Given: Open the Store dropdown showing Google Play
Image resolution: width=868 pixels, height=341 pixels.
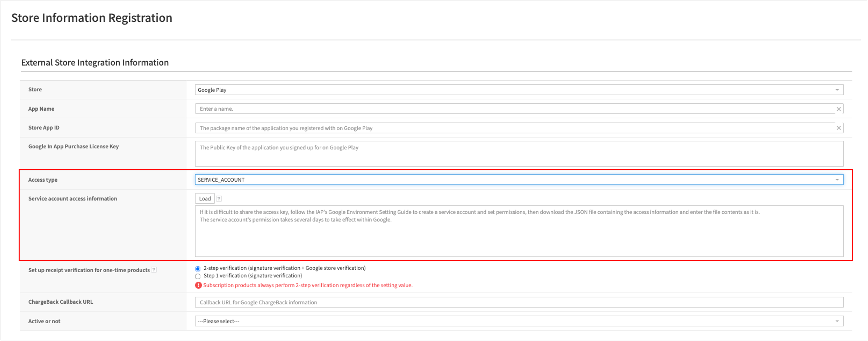Looking at the screenshot, I should 519,90.
